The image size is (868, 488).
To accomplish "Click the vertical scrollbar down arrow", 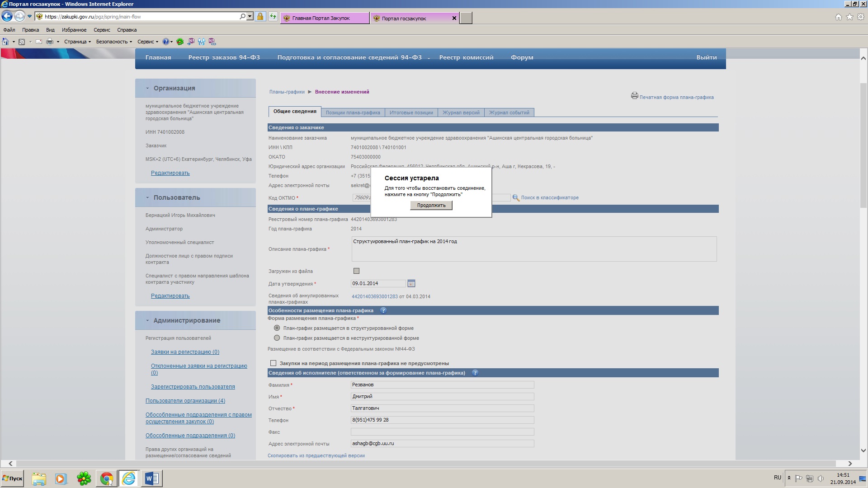I will pos(863,450).
